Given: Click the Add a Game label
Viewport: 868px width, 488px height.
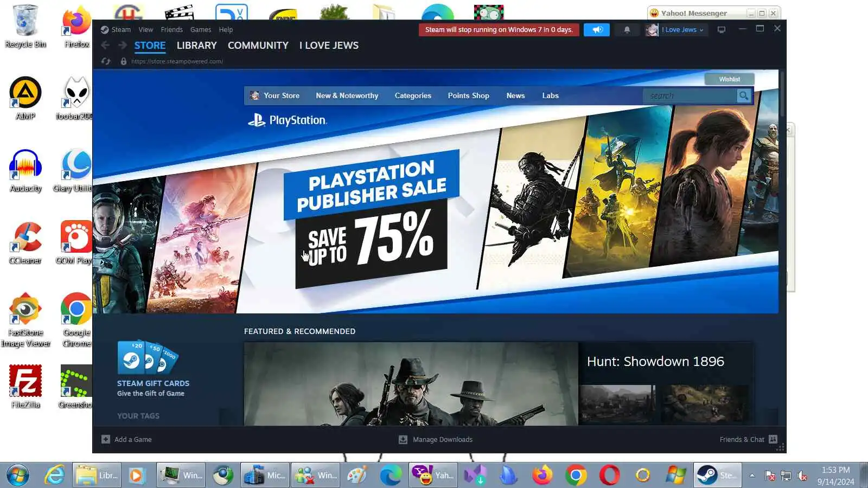Looking at the screenshot, I should point(133,439).
